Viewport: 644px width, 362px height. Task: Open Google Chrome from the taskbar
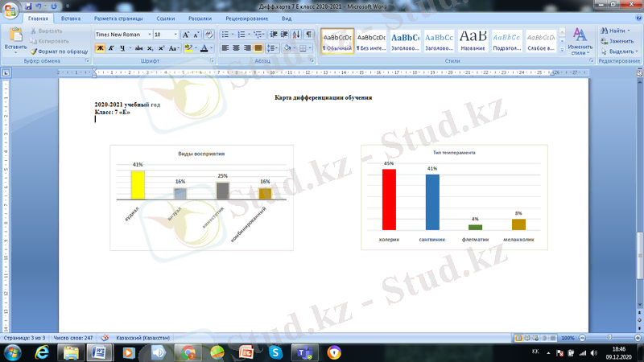pyautogui.click(x=188, y=352)
